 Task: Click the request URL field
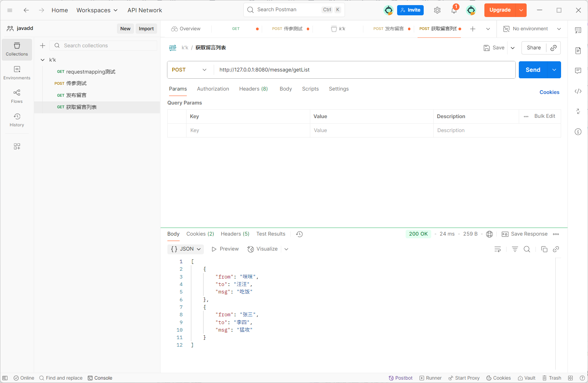pyautogui.click(x=364, y=70)
